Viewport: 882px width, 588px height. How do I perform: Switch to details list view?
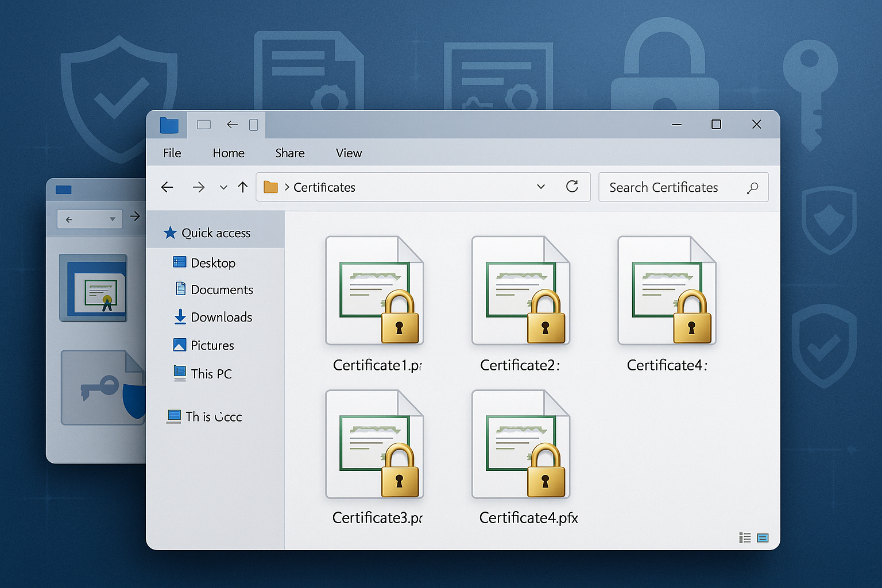pos(744,537)
